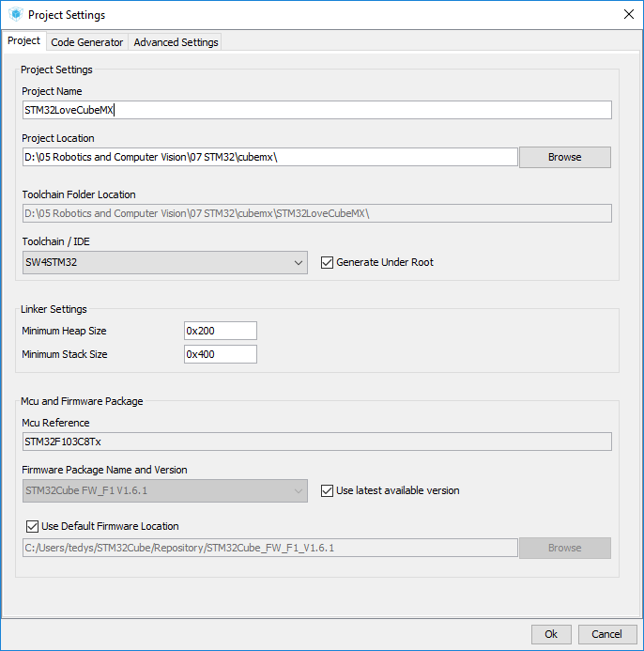The height and width of the screenshot is (651, 644).
Task: Toggle the Generate Under Root checkbox
Action: (x=327, y=262)
